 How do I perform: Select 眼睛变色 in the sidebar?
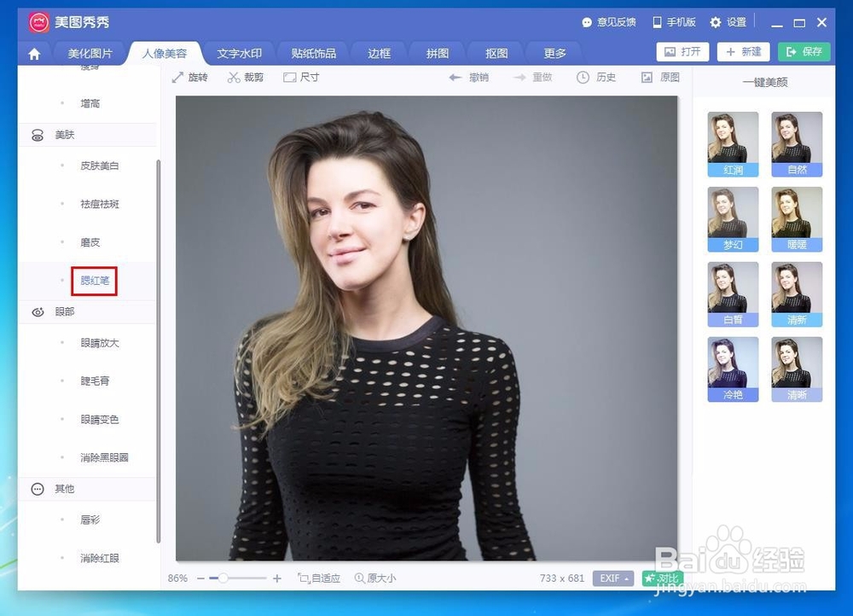pyautogui.click(x=100, y=420)
